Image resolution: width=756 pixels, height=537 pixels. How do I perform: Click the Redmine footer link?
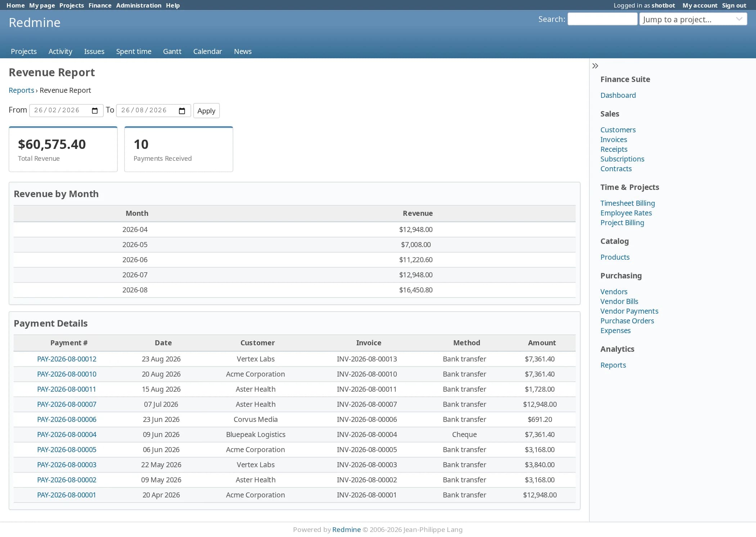[346, 529]
